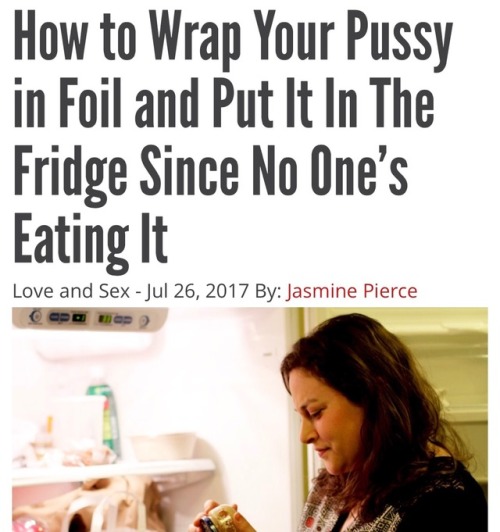Click the green display on fridge panel
500x532 pixels.
(x=104, y=318)
